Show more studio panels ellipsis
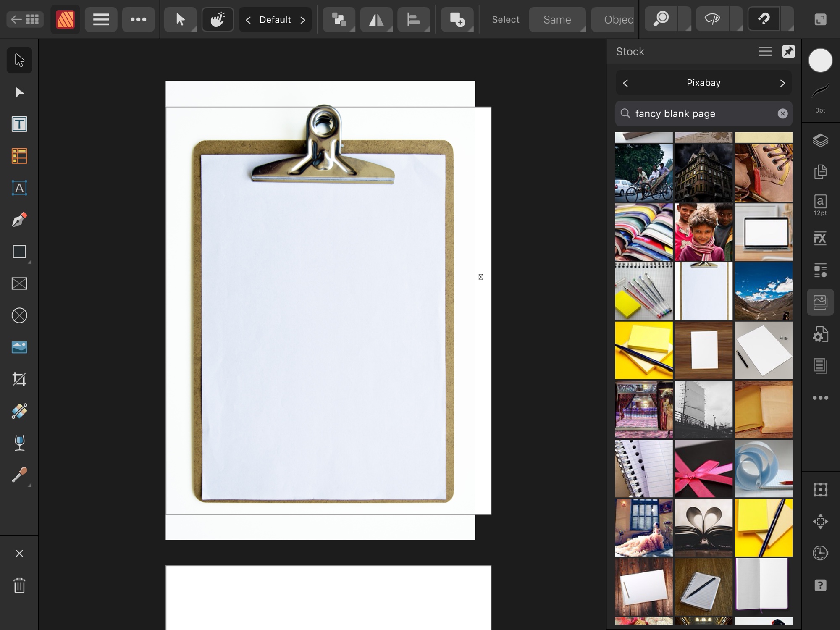The image size is (840, 630). [x=820, y=398]
